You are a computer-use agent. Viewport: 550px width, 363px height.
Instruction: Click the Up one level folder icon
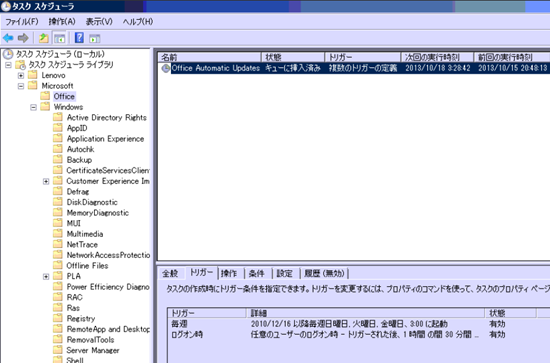point(43,38)
